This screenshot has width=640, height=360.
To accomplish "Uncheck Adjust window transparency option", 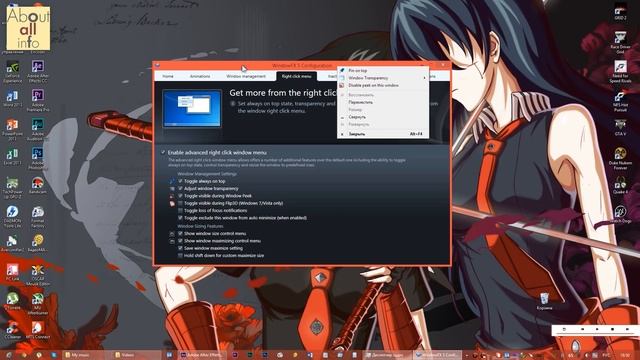I will click(180, 188).
